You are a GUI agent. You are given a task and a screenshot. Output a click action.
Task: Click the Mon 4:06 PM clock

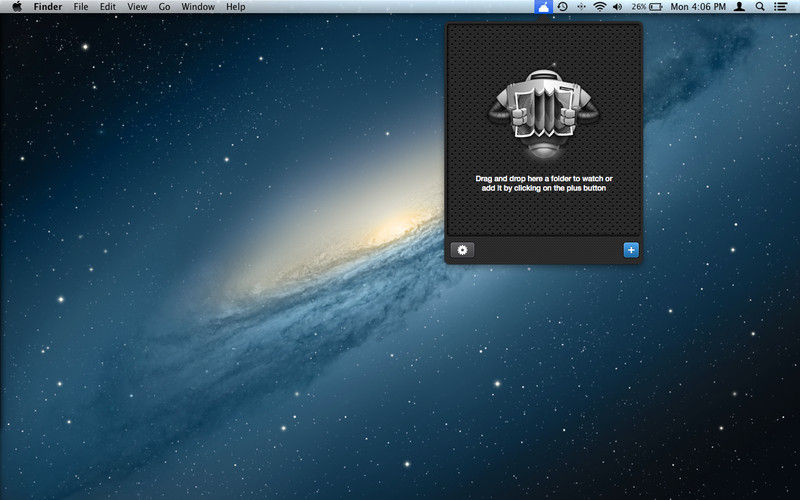698,7
